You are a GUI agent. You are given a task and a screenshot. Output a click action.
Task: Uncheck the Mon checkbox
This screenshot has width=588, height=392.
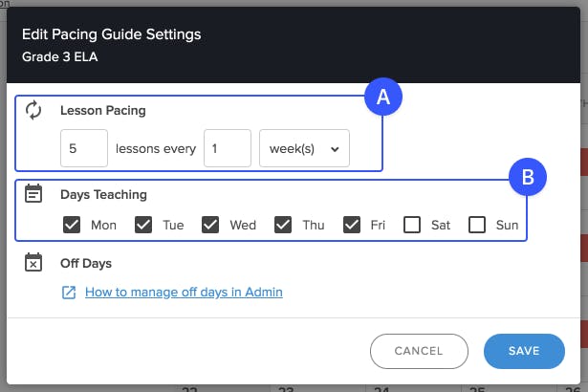(x=72, y=225)
